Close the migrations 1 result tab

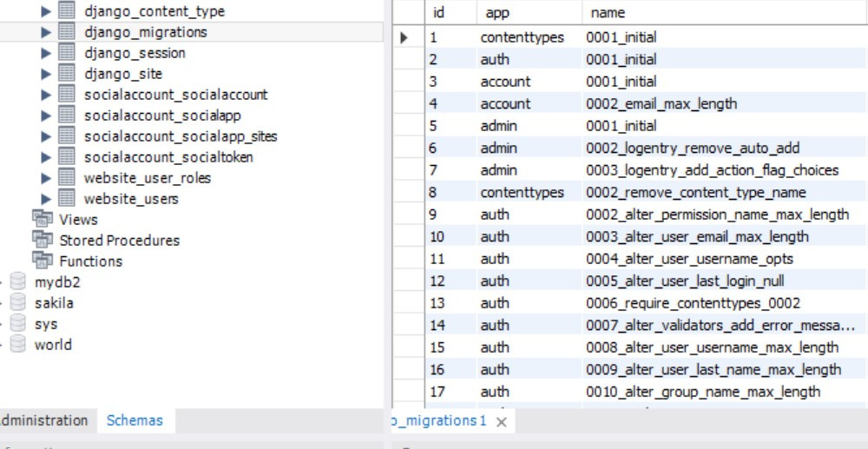(x=502, y=422)
